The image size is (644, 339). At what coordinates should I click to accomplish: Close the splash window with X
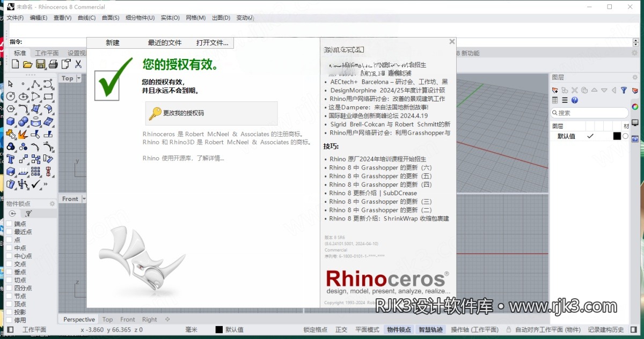(452, 41)
